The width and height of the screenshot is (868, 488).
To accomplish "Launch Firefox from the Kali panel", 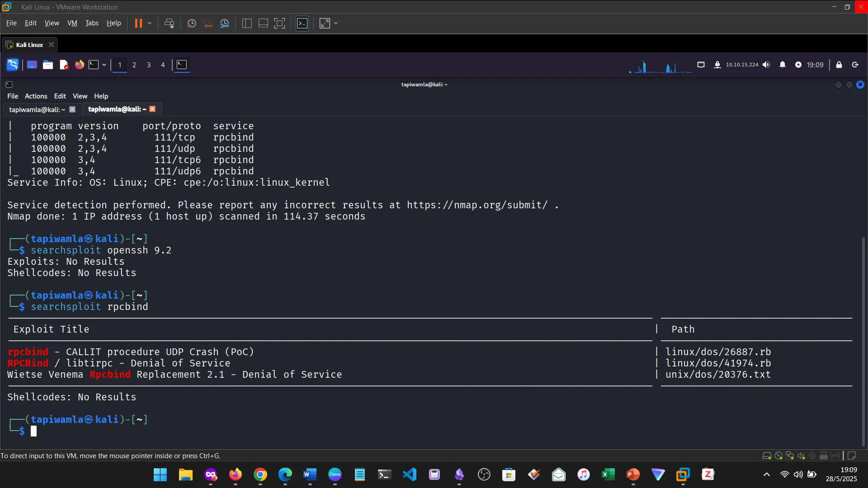I will [x=79, y=65].
